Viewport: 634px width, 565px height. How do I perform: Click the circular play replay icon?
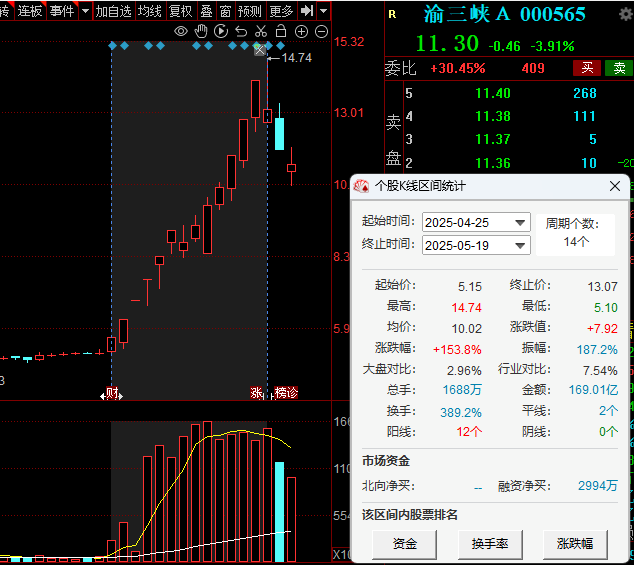[221, 32]
